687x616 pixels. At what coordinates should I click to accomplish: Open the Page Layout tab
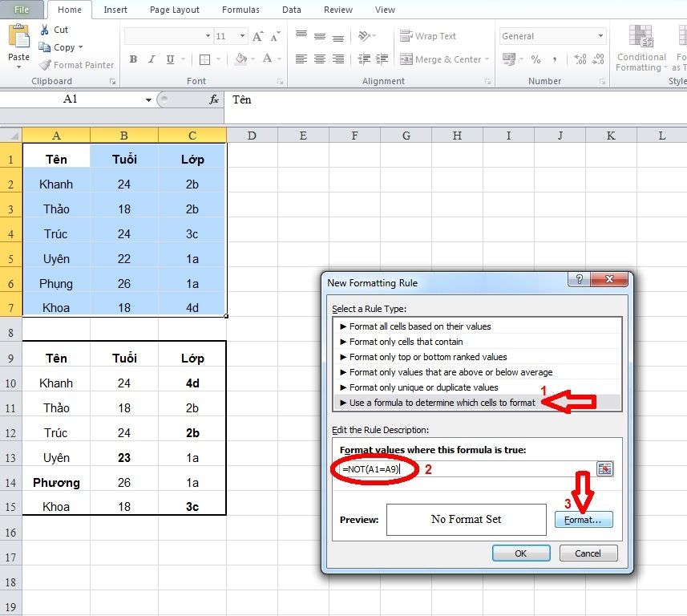pyautogui.click(x=173, y=10)
